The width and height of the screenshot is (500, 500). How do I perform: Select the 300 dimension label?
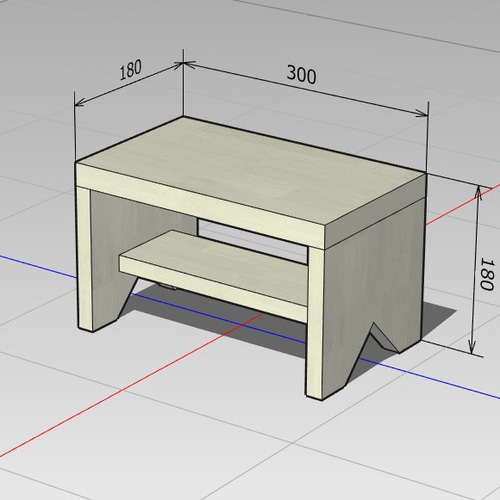[x=301, y=75]
